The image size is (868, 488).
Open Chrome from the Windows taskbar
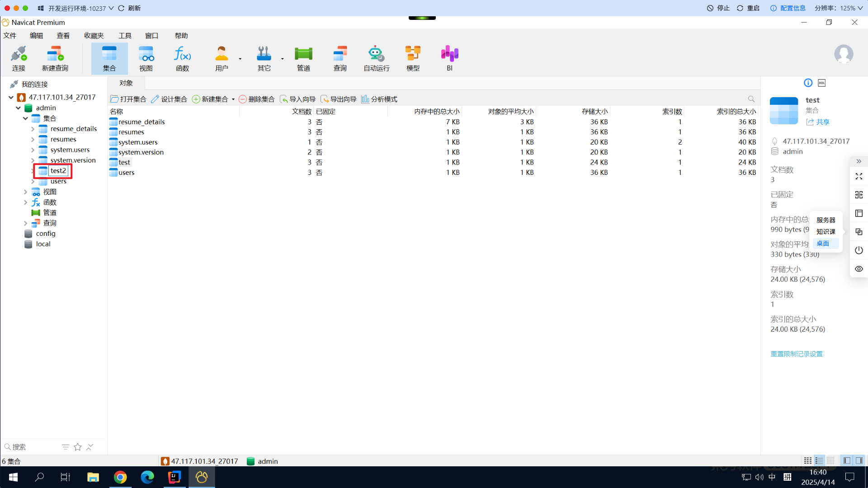tap(120, 477)
